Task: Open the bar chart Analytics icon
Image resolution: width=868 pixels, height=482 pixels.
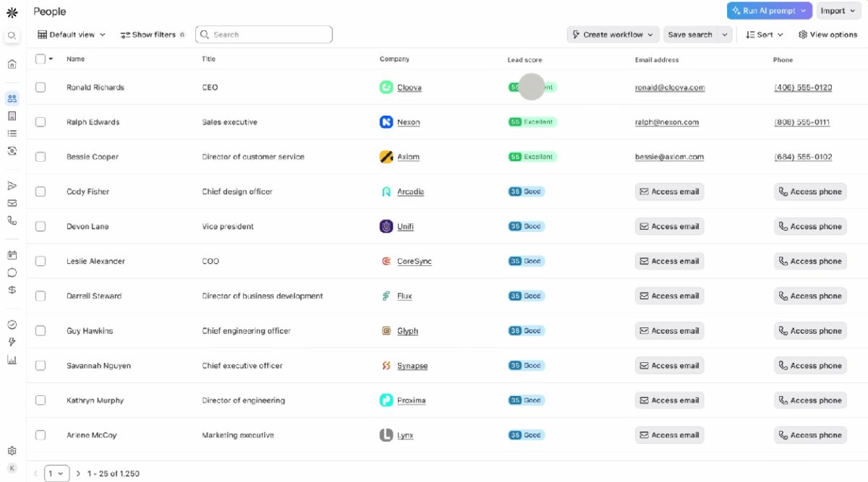Action: point(12,359)
